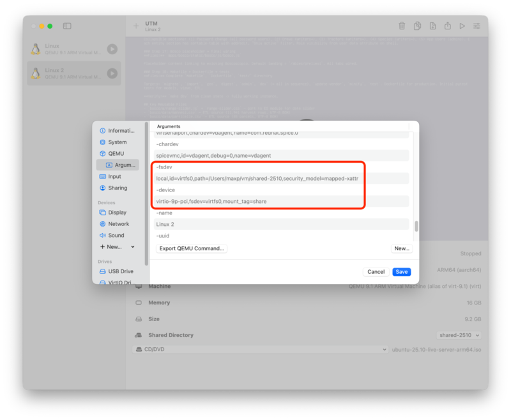This screenshot has height=420, width=511.
Task: Switch to the Sharing settings section
Action: (x=118, y=189)
